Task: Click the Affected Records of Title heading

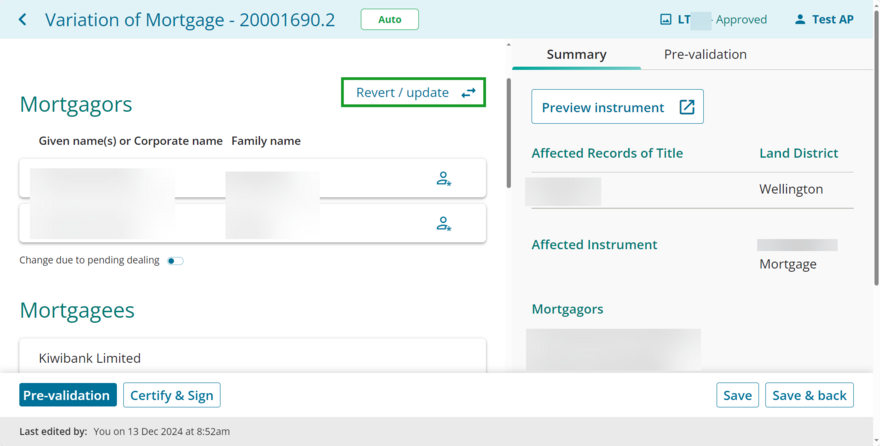Action: click(x=607, y=153)
